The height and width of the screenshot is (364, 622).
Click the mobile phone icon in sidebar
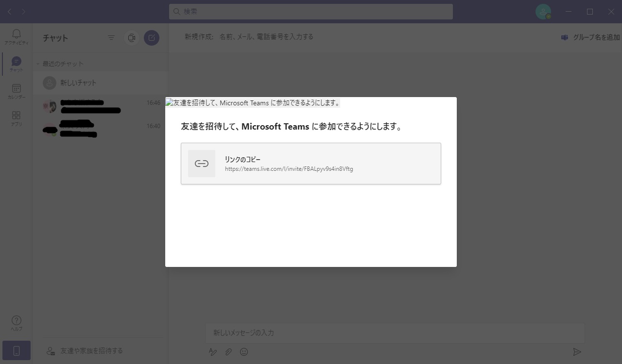click(x=17, y=350)
